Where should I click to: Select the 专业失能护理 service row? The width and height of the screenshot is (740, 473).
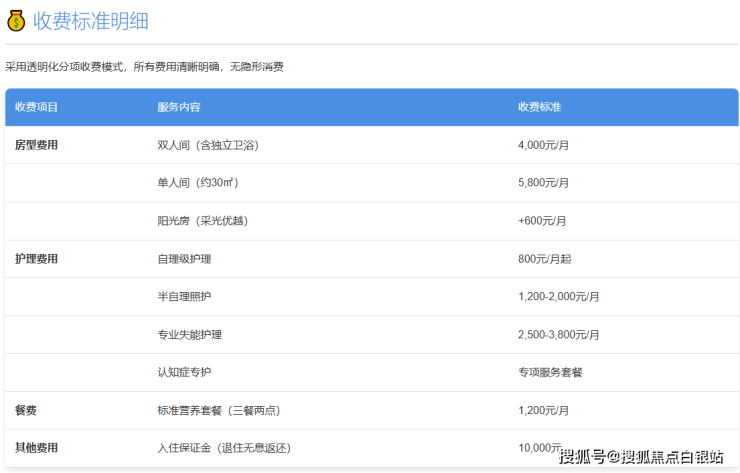click(190, 334)
